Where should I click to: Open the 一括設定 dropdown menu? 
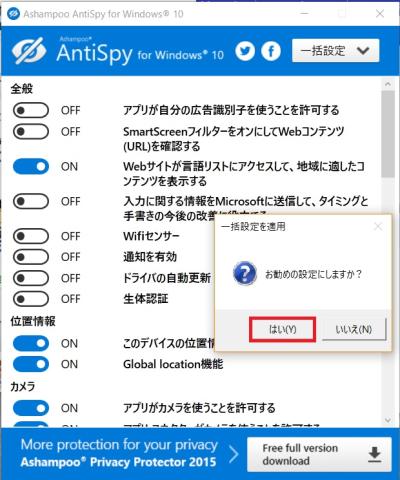[x=335, y=51]
